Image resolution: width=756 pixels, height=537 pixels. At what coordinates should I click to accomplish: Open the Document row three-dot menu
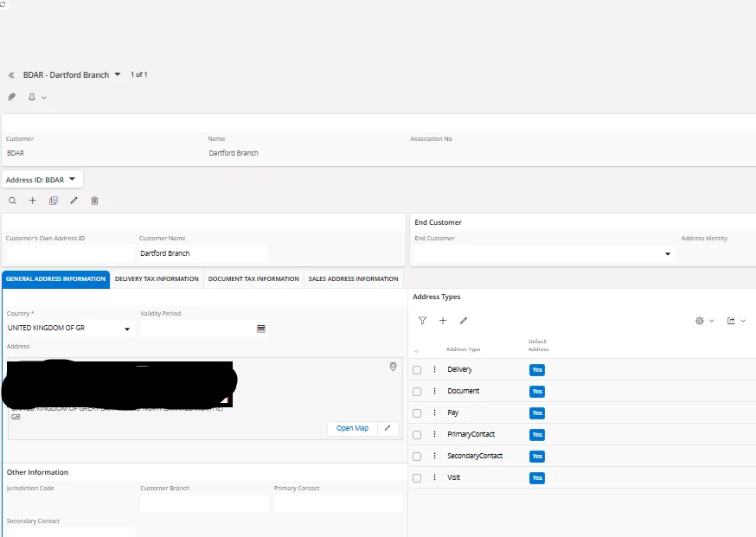[434, 391]
